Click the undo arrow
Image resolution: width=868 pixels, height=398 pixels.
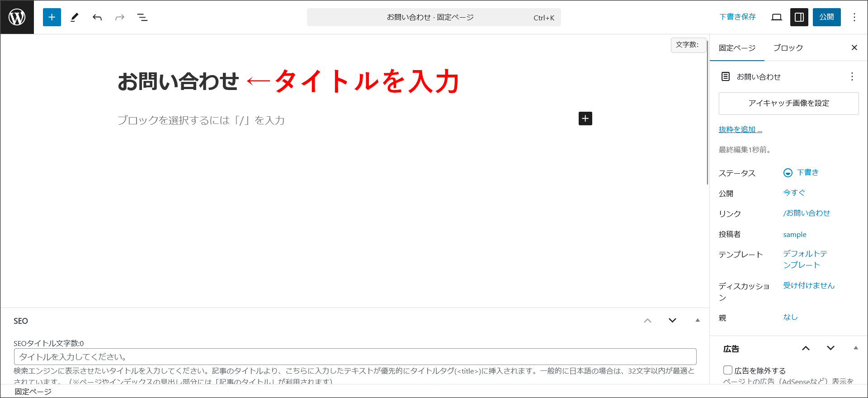pyautogui.click(x=97, y=17)
